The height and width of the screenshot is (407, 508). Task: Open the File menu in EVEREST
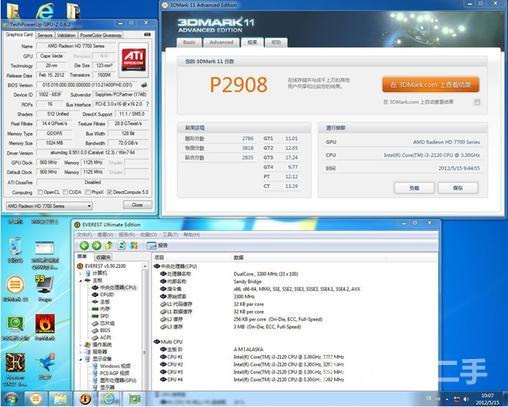[x=84, y=235]
